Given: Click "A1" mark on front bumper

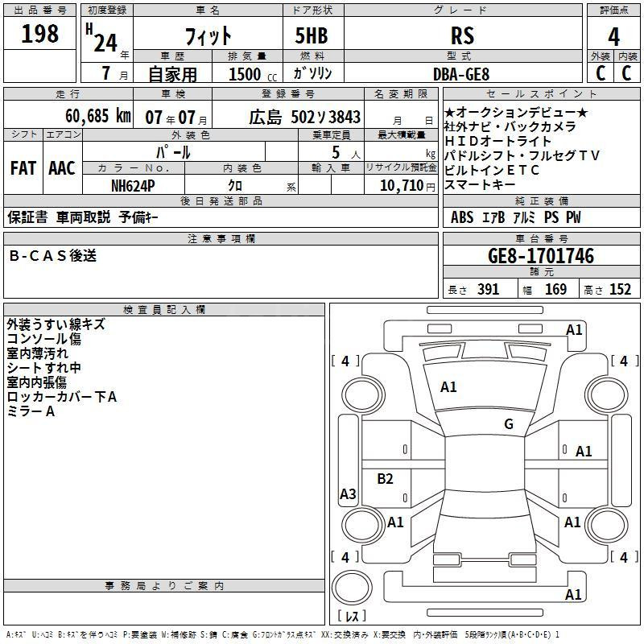Looking at the screenshot, I should [574, 329].
